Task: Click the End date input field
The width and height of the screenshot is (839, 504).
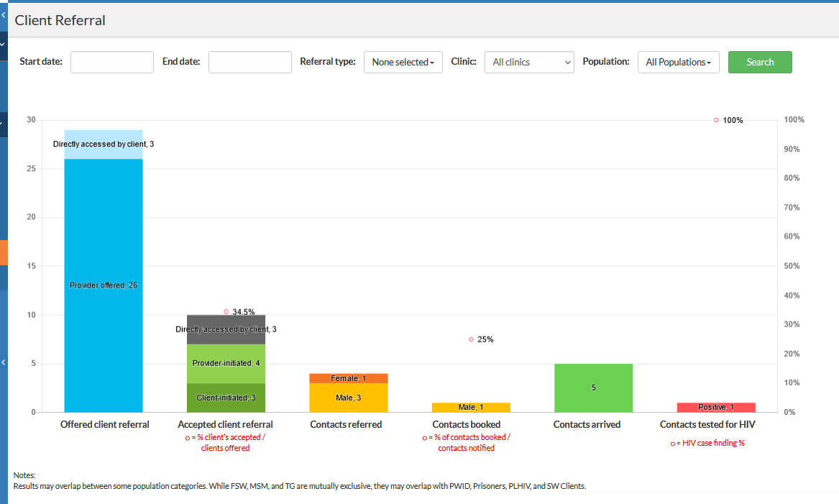Action: 249,62
